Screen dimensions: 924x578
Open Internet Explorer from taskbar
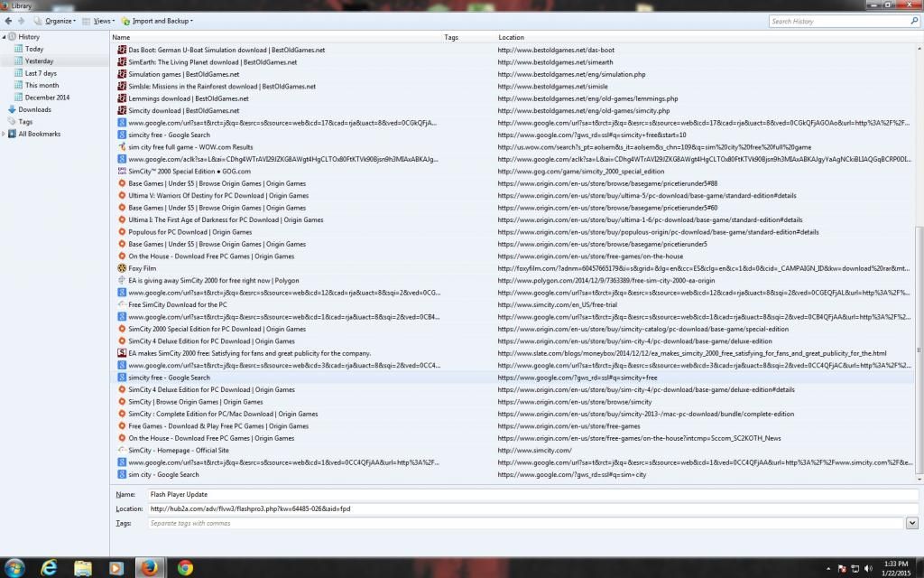click(49, 567)
